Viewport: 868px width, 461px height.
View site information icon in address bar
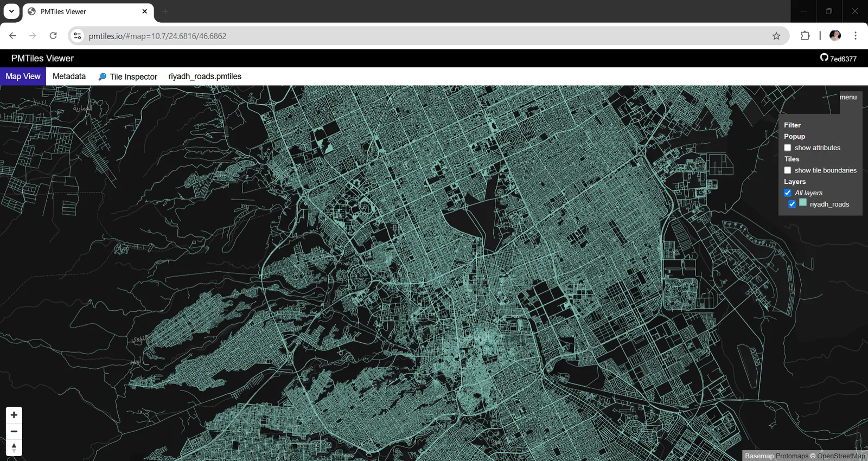(x=78, y=36)
